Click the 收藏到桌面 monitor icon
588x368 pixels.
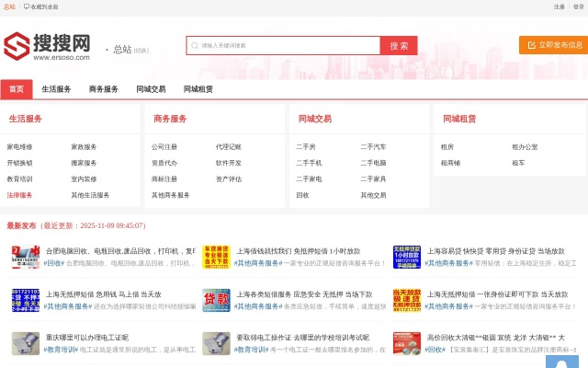pos(27,6)
